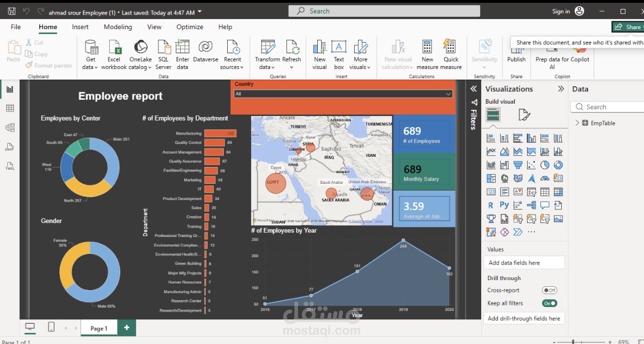This screenshot has width=644, height=344.
Task: Click the Excel workbook data source
Action: pyautogui.click(x=114, y=55)
